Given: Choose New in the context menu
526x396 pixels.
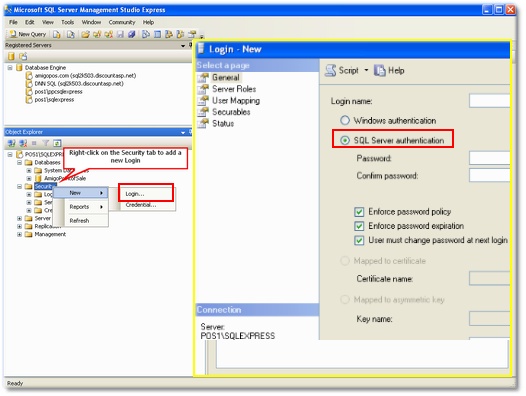Looking at the screenshot, I should tap(81, 193).
